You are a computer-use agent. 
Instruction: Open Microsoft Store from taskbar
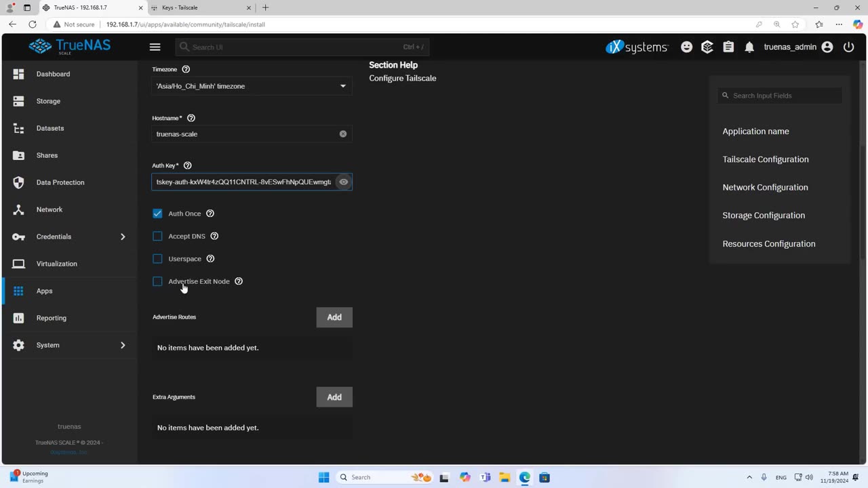pos(545,477)
